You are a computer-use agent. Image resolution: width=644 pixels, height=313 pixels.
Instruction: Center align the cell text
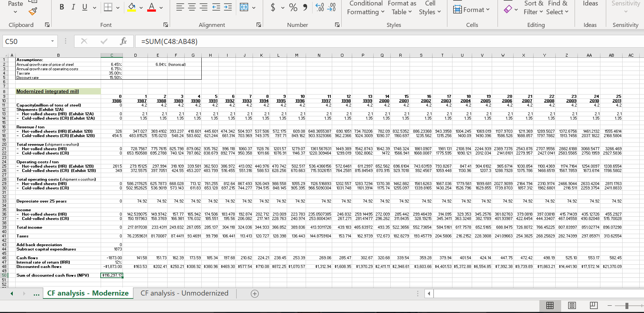(x=192, y=7)
